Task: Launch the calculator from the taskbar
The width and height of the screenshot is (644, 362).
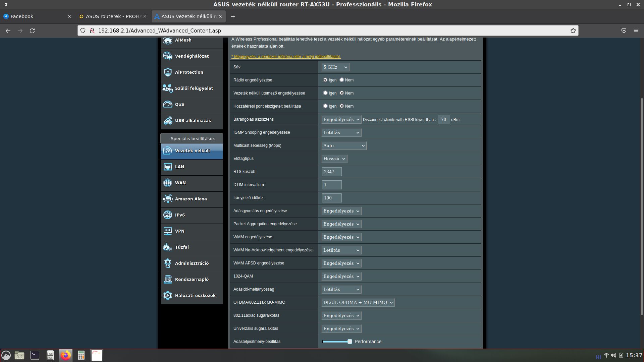Action: (x=81, y=355)
